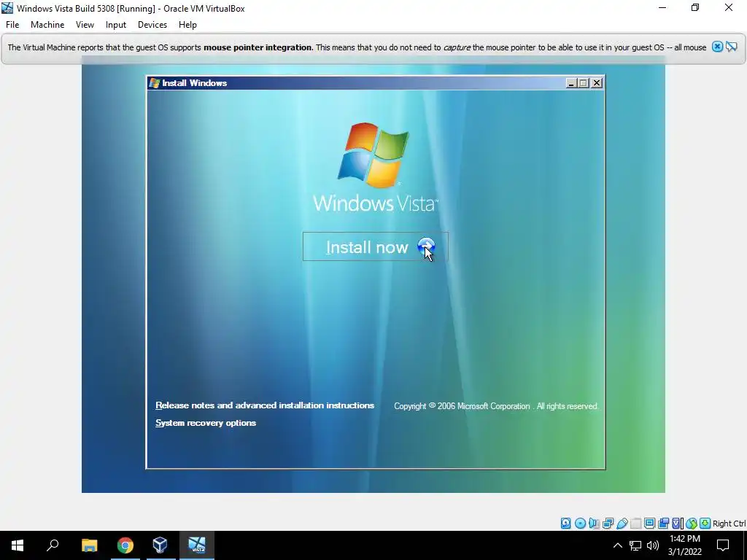
Task: Minimize the Install Windows dialog
Action: 571,83
